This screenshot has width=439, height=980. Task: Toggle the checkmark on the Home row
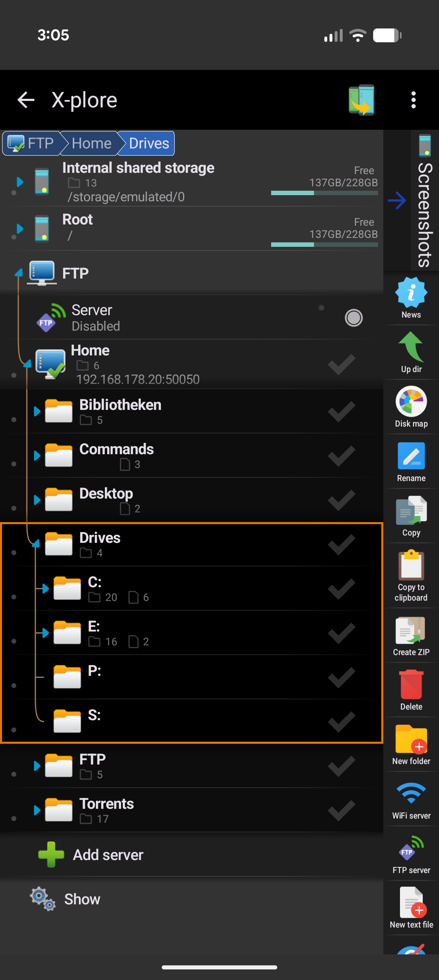[x=341, y=364]
